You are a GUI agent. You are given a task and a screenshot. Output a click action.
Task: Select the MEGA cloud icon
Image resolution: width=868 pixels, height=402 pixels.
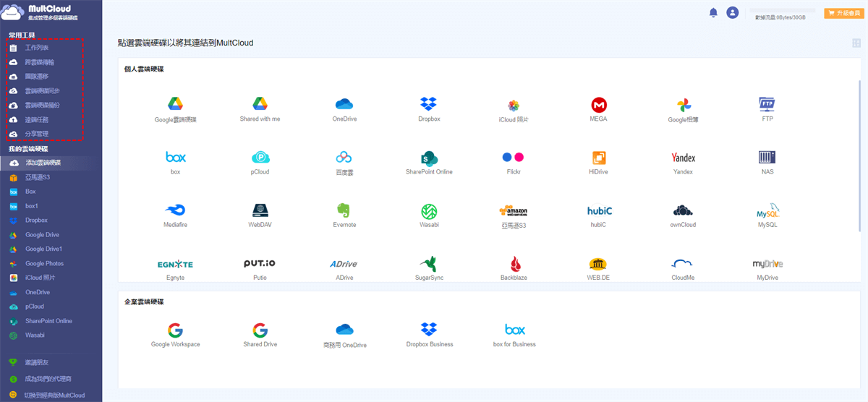click(598, 109)
